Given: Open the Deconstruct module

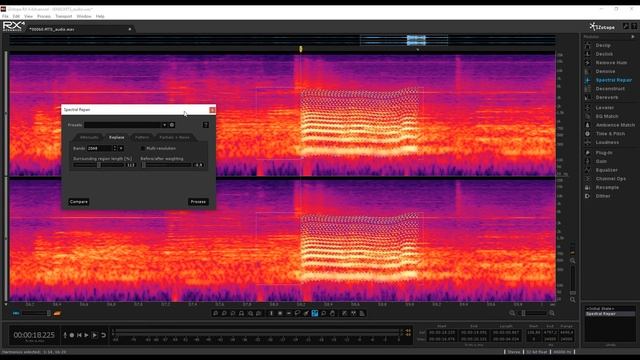Looking at the screenshot, I should tap(610, 89).
